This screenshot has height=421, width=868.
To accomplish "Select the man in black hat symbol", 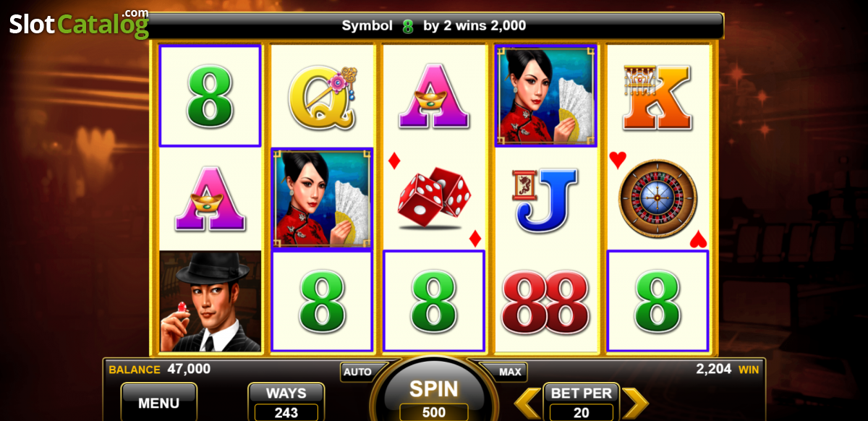I will click(x=210, y=301).
